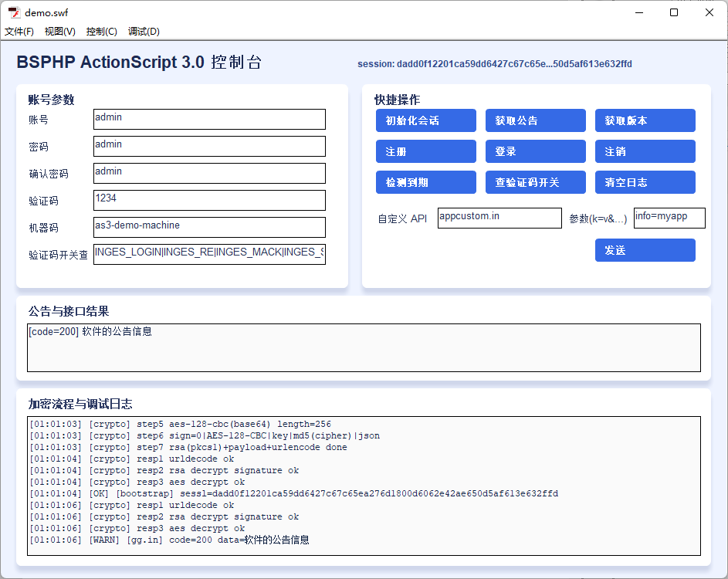Image resolution: width=728 pixels, height=579 pixels.
Task: Focus the 验证码开关查 field with INGES_LOGIN
Action: (209, 254)
